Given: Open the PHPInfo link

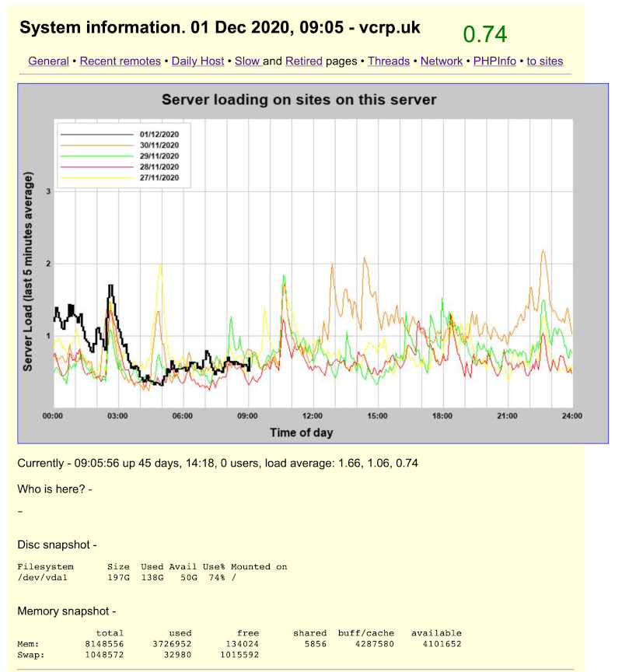Looking at the screenshot, I should 494,61.
